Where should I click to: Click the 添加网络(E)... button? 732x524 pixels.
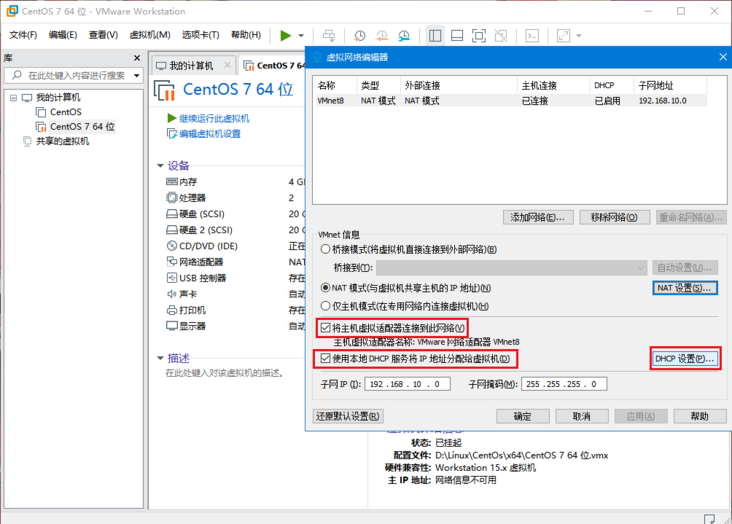coord(538,217)
